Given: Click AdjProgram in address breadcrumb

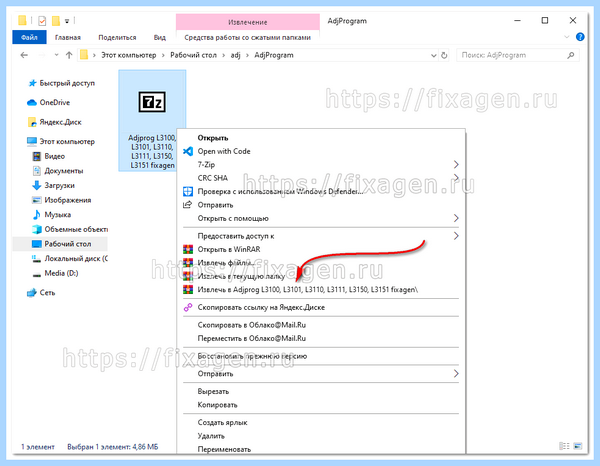Looking at the screenshot, I should 274,55.
